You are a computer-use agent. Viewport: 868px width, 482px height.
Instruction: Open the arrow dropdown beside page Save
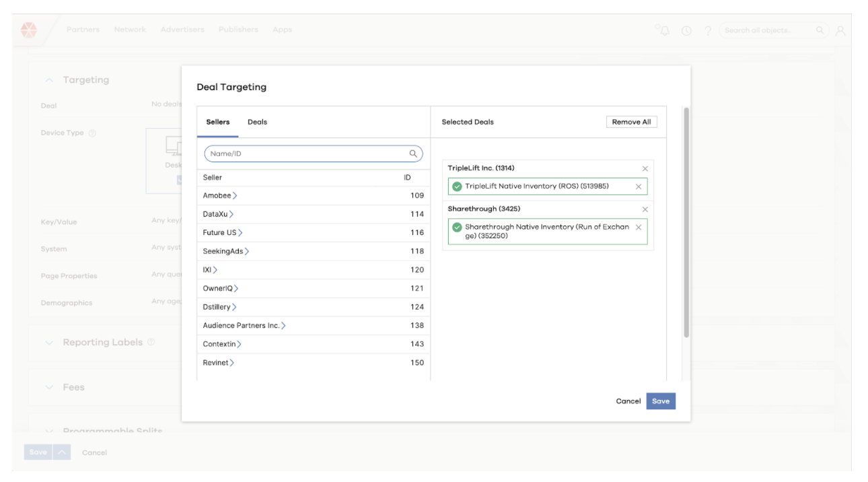pyautogui.click(x=61, y=452)
